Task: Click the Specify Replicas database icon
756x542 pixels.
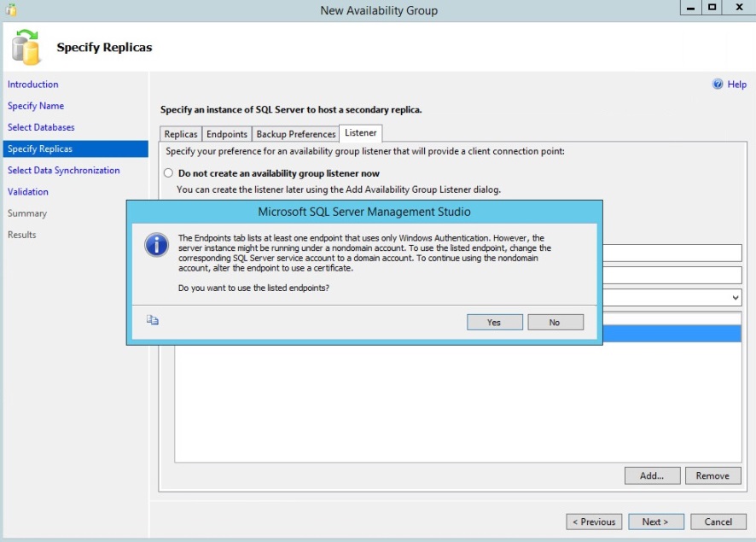Action: click(x=26, y=47)
